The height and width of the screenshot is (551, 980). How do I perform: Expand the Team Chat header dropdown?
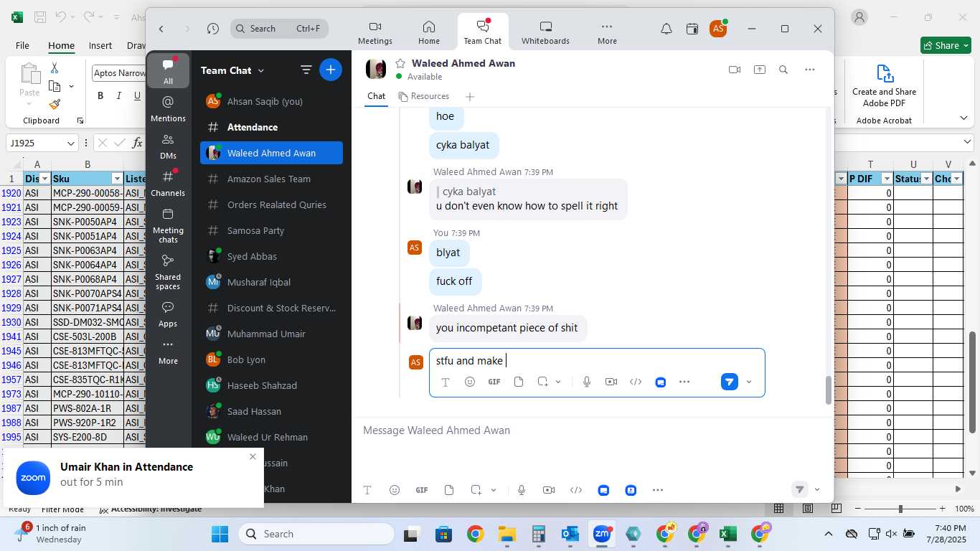pyautogui.click(x=261, y=70)
